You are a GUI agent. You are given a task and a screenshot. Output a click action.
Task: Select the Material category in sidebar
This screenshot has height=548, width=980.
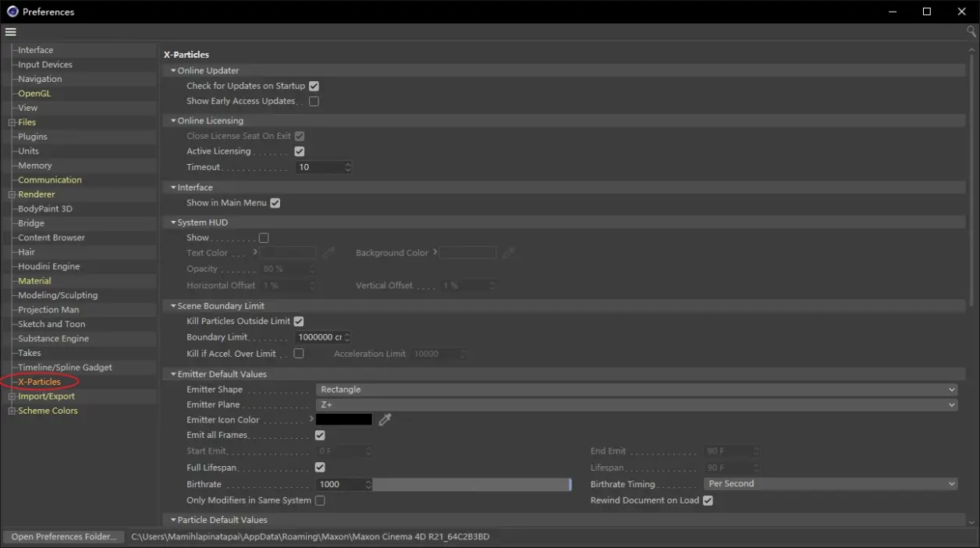pyautogui.click(x=34, y=280)
